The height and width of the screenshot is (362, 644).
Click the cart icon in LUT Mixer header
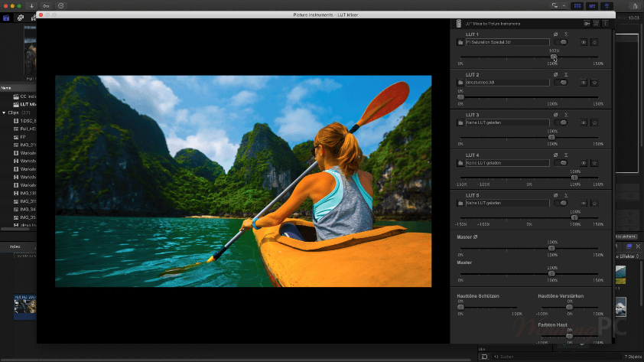click(596, 24)
